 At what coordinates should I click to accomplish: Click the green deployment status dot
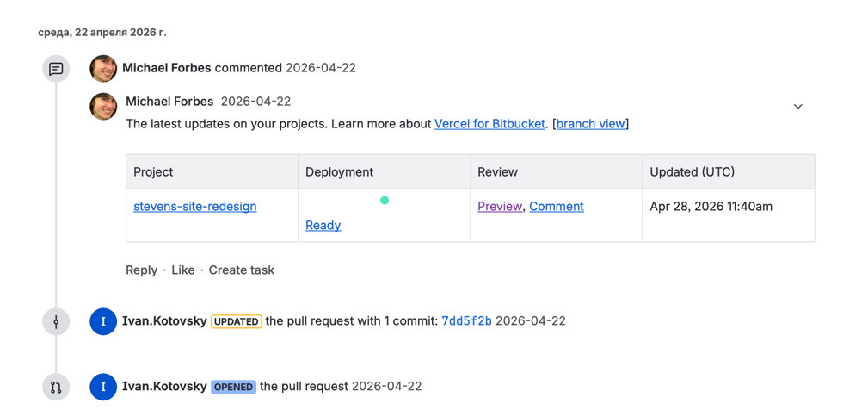385,201
